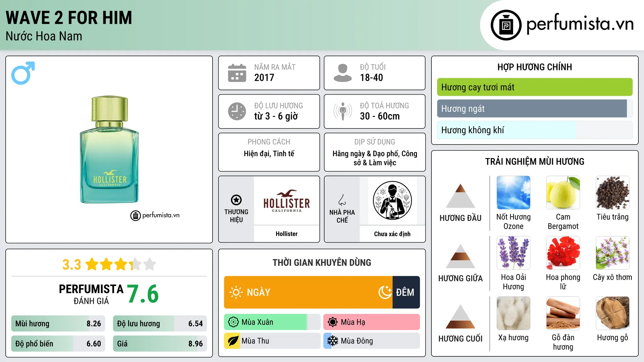Screen dimensions: 644x362
Task: Open the Hollister brand logo
Action: (286, 201)
